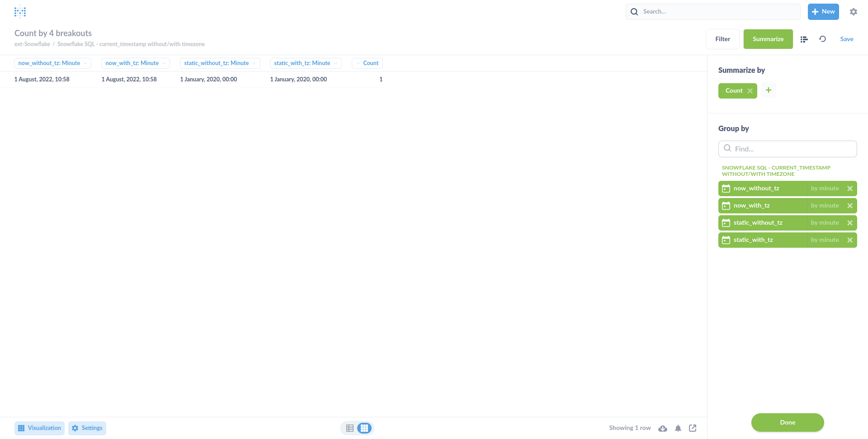Select the pivot table view icon
The width and height of the screenshot is (868, 439).
click(x=364, y=428)
